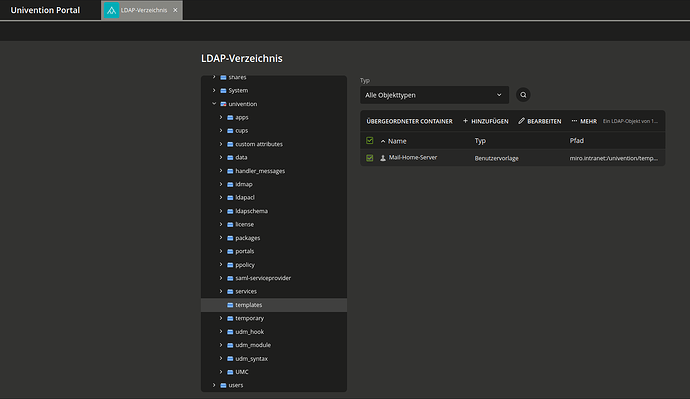Toggle the select-all checkbox in table header
The width and height of the screenshot is (690, 399).
coord(370,141)
